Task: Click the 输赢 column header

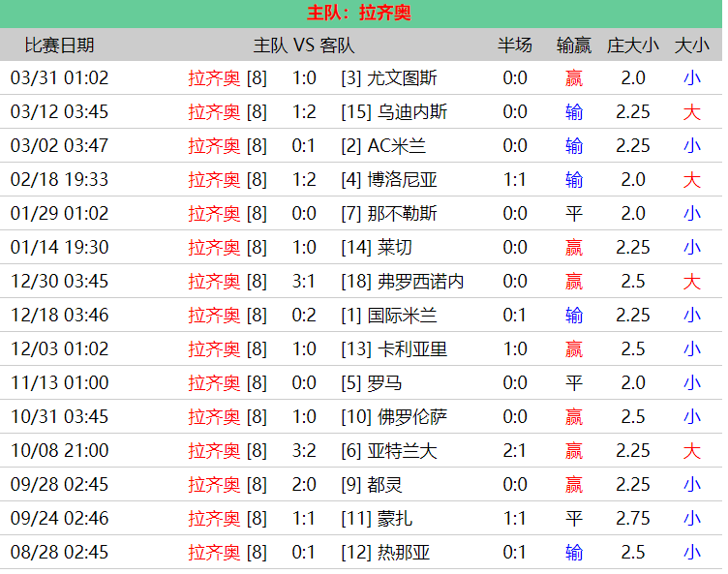Action: click(574, 45)
